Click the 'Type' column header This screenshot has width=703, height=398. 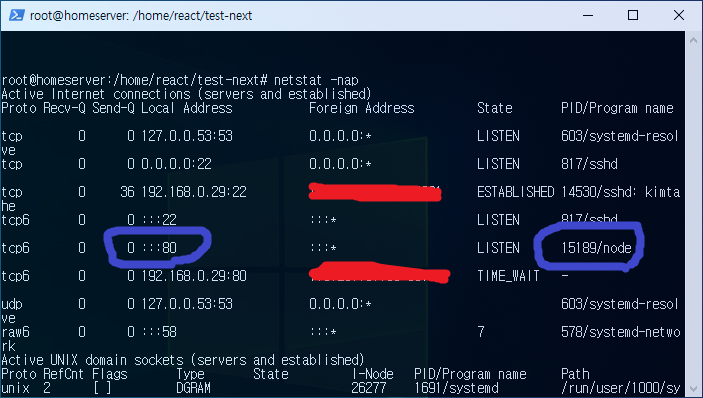point(190,374)
